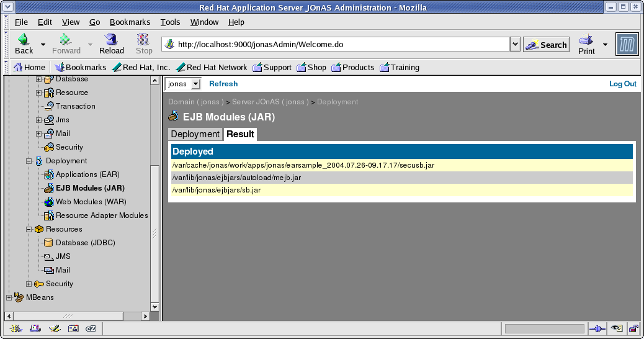Select the JMS resources tree item

point(63,256)
